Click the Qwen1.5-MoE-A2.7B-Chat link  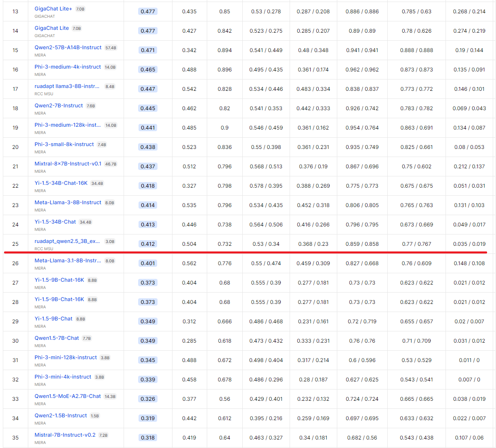click(x=67, y=396)
